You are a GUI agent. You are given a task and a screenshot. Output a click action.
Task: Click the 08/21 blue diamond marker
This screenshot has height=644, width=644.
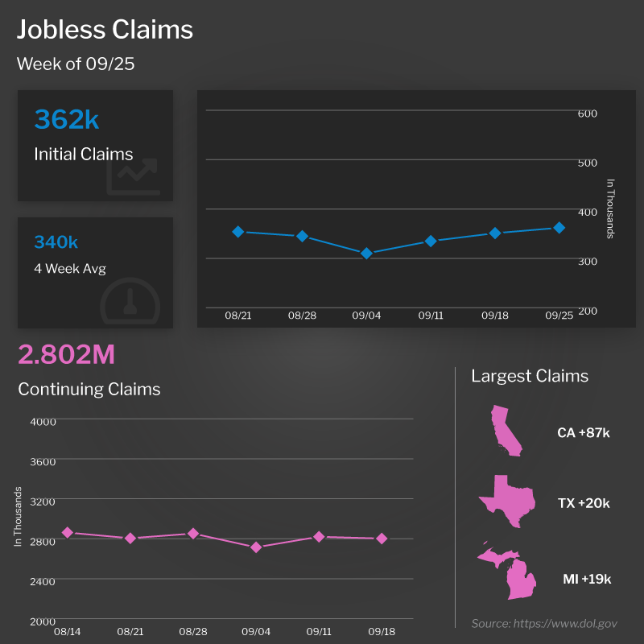[237, 232]
